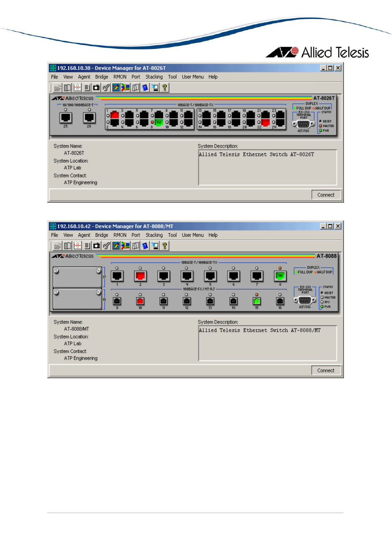Image resolution: width=392 pixels, height=555 pixels.
Task: Open User Menu in AT-8026T window
Action: (193, 77)
